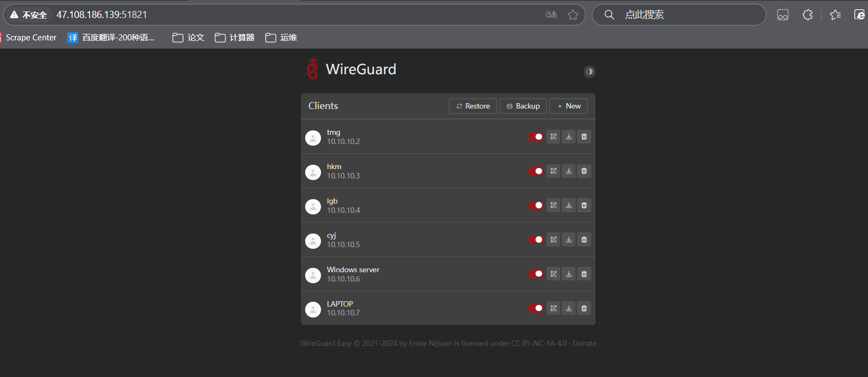Open the 计算器 bookmarks folder
This screenshot has height=377, width=868.
pyautogui.click(x=235, y=38)
